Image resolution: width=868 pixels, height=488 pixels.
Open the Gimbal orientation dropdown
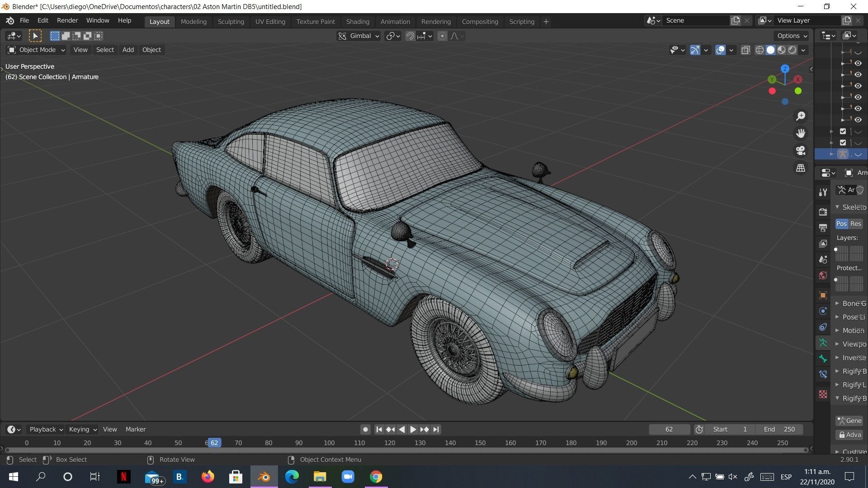pos(359,36)
